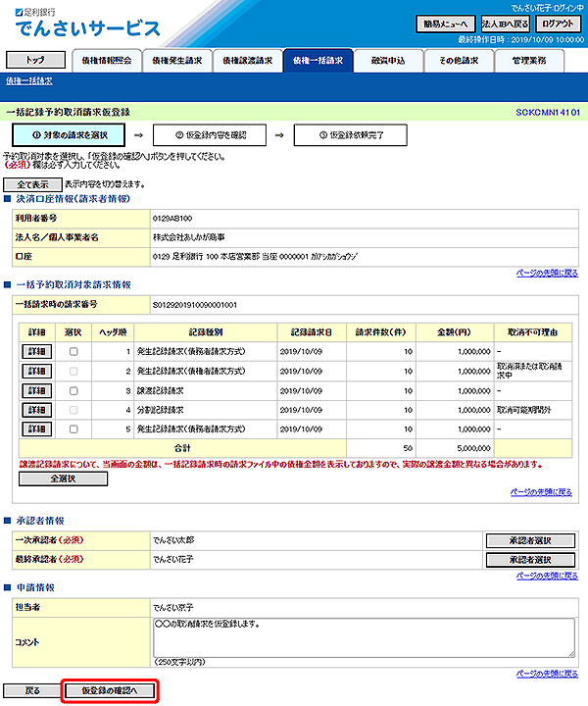The width and height of the screenshot is (588, 706).
Task: Switch to the 融資申込 tab
Action: [x=388, y=60]
